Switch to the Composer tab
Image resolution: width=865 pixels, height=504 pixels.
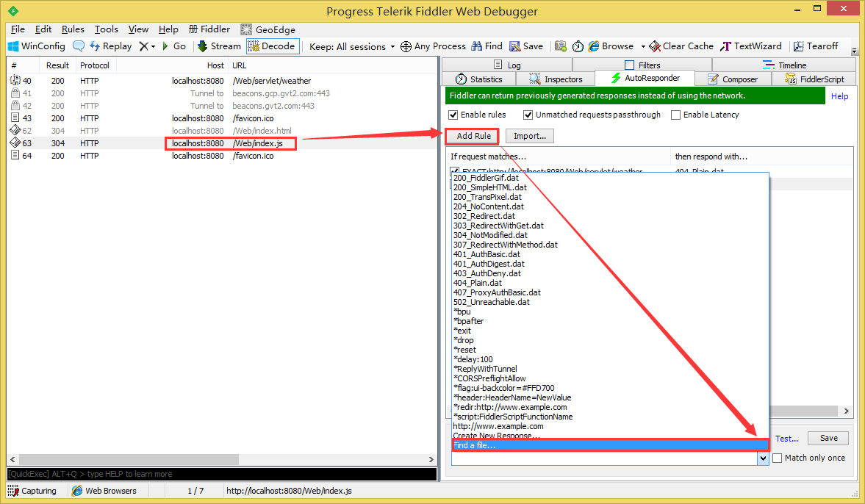733,79
